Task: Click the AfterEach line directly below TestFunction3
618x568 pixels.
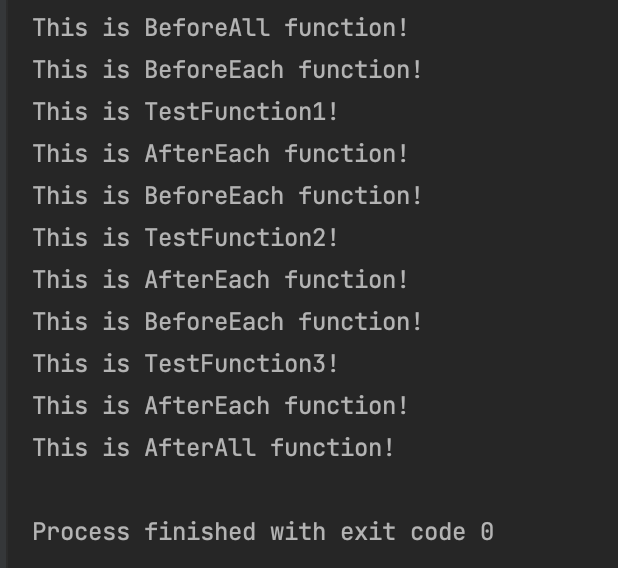Action: (x=220, y=406)
